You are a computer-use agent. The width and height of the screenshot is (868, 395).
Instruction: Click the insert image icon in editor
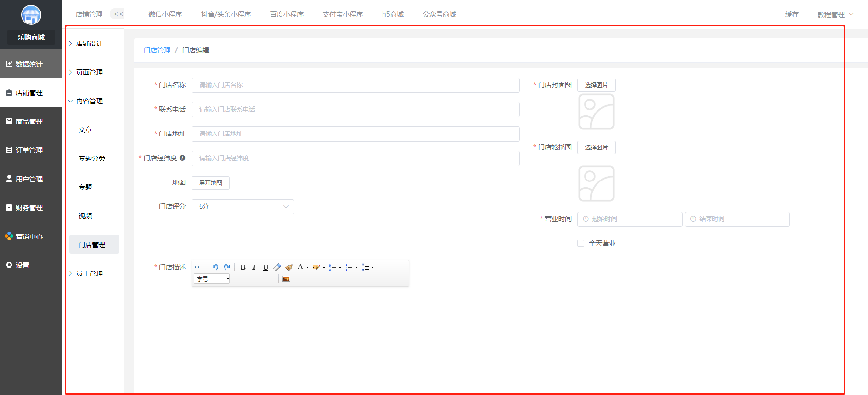pos(286,279)
